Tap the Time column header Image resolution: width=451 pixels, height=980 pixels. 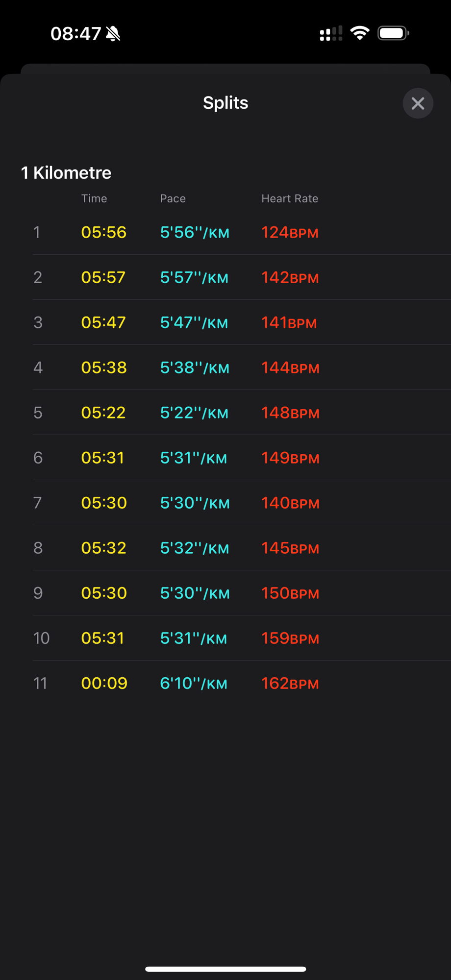click(x=94, y=198)
